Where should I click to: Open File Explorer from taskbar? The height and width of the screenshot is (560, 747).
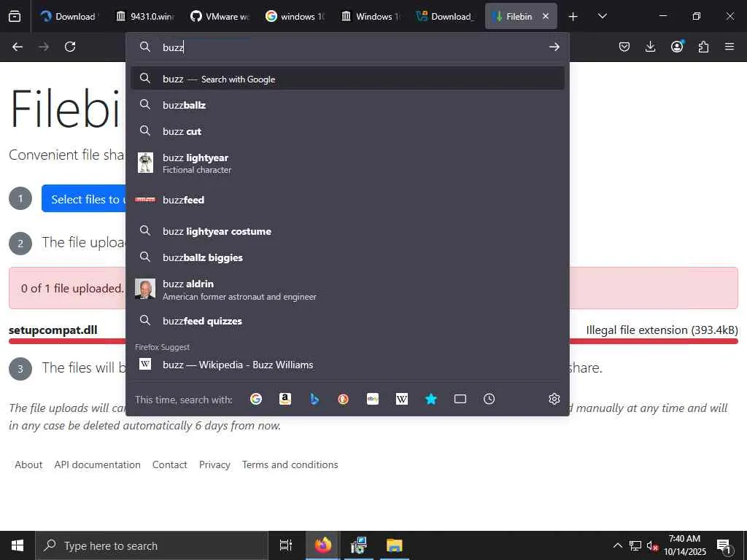point(395,545)
